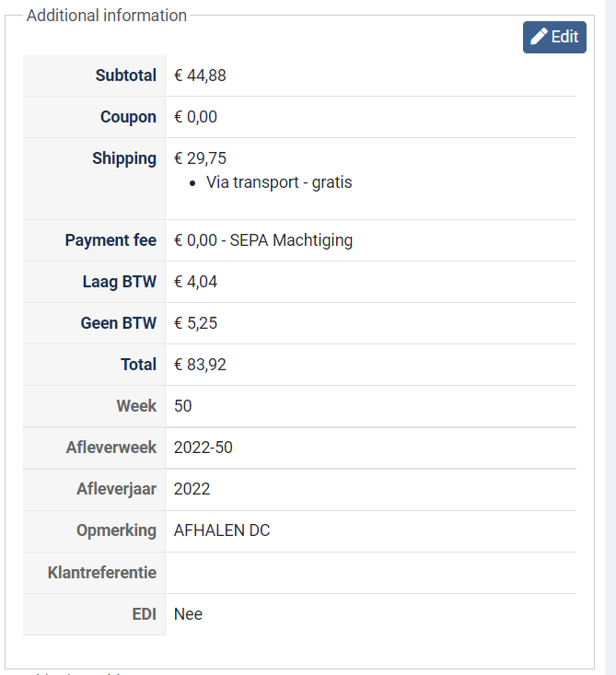Click the Payment fee label

[110, 240]
